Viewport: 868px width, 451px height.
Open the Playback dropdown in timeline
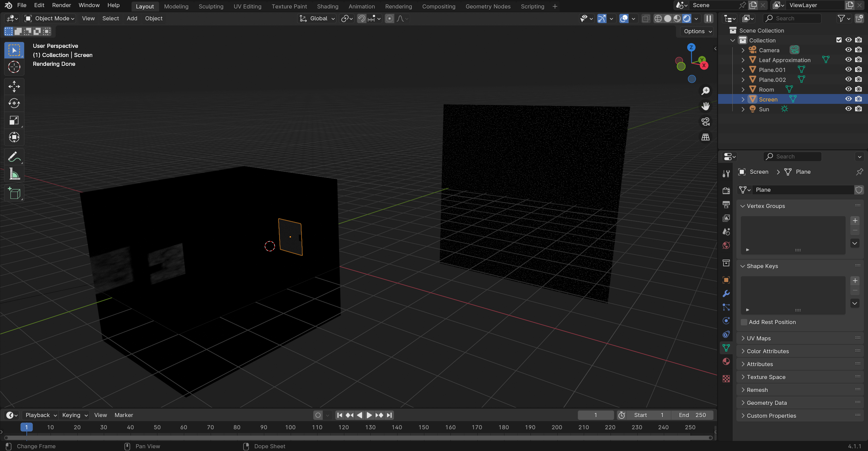pyautogui.click(x=40, y=415)
